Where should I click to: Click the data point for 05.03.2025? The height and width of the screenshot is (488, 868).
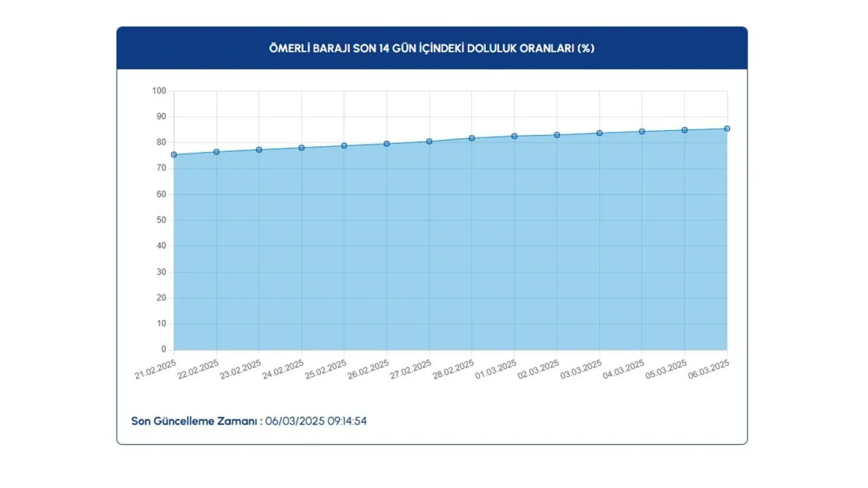click(x=684, y=130)
